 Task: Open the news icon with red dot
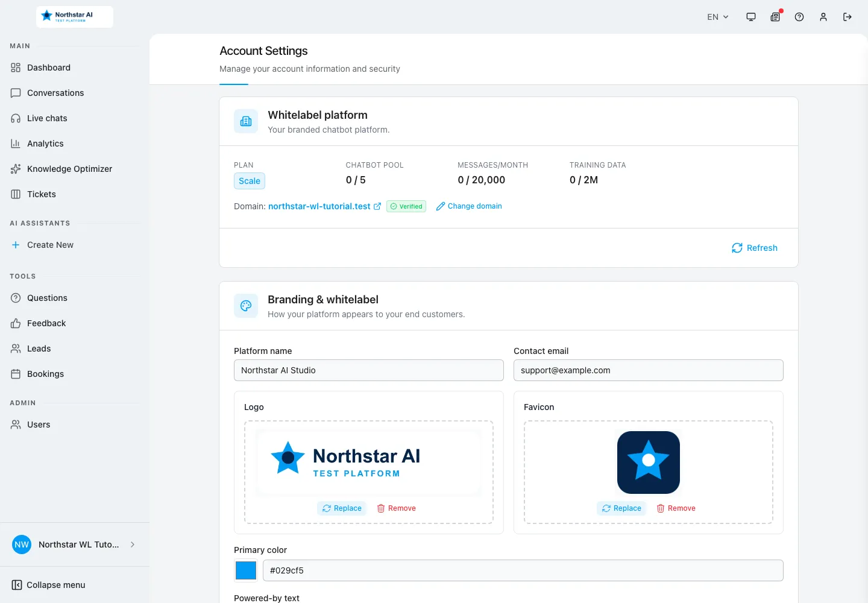coord(775,17)
